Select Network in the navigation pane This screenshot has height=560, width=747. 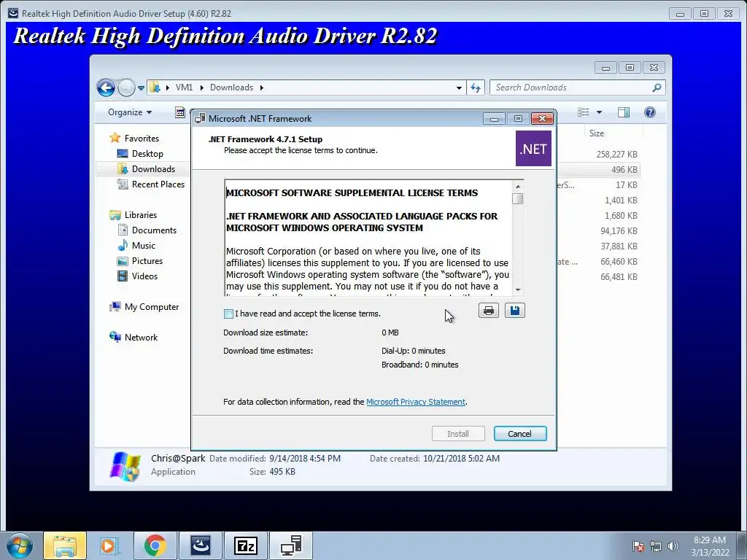coord(141,338)
